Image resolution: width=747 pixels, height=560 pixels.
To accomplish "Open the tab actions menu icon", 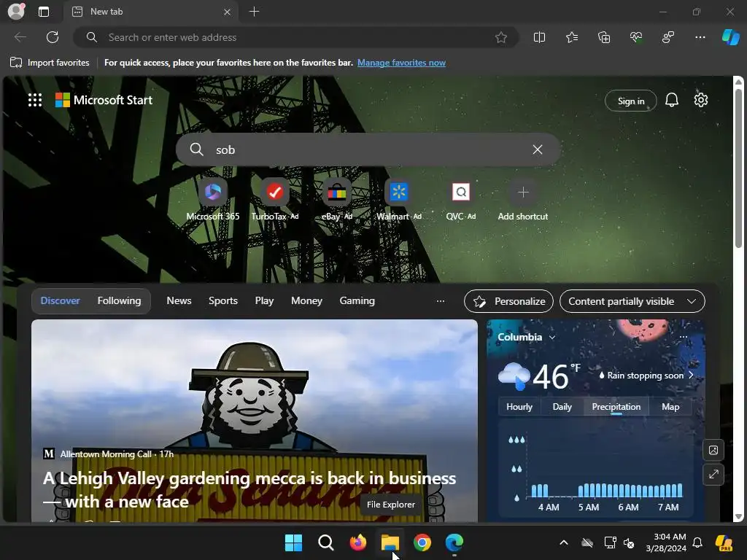I will 43,12.
